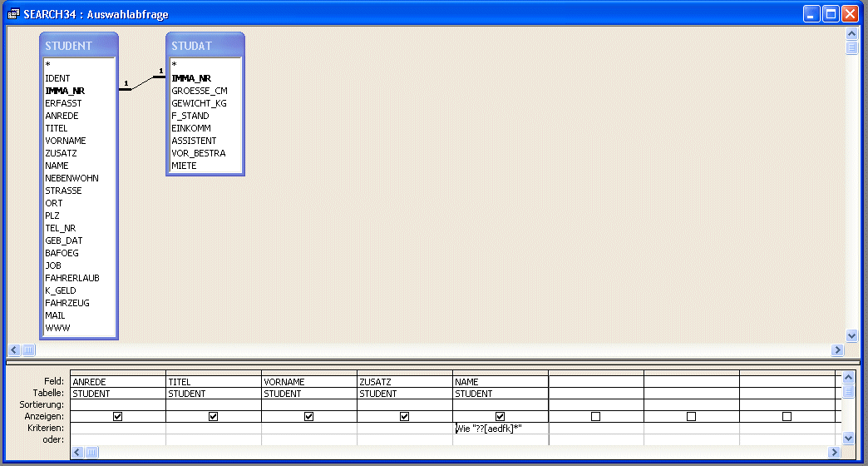Click Kriterien cell under ANREDE
This screenshot has height=466, width=868.
[118, 429]
